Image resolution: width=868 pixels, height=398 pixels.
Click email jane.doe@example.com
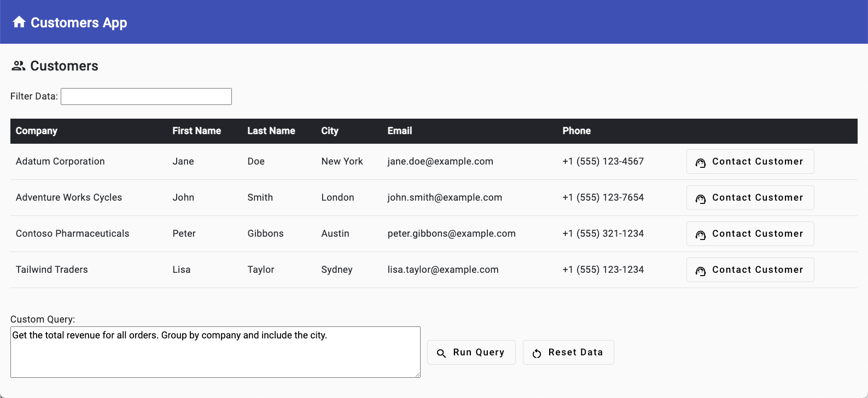coord(440,161)
